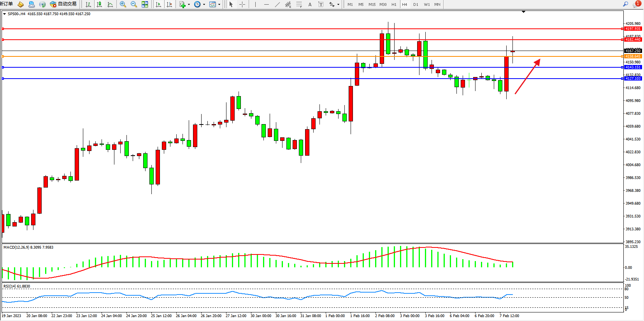Image resolution: width=644 pixels, height=321 pixels.
Task: Click the 自动交易 auto trading button
Action: click(63, 4)
